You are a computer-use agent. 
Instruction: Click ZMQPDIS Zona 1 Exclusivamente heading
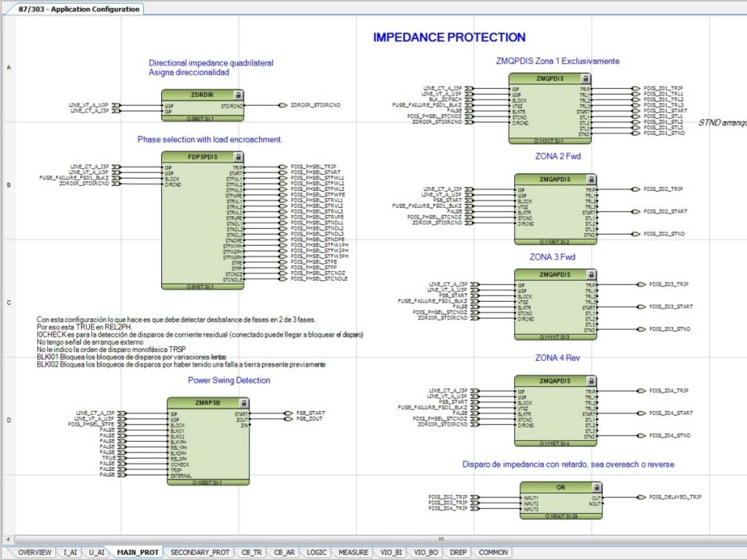[557, 61]
